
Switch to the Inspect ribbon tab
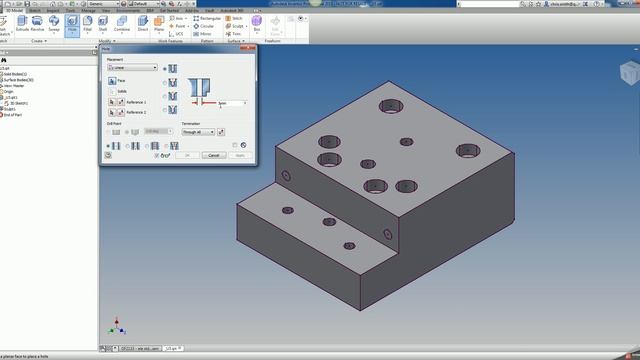pos(53,11)
